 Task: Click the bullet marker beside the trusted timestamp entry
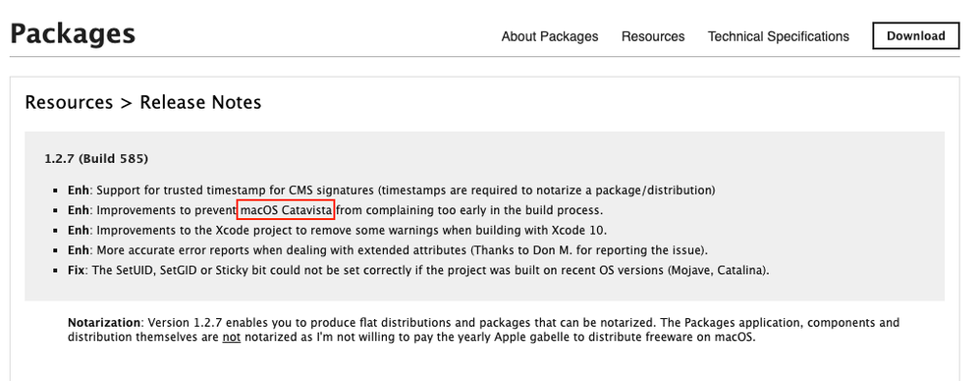(56, 190)
